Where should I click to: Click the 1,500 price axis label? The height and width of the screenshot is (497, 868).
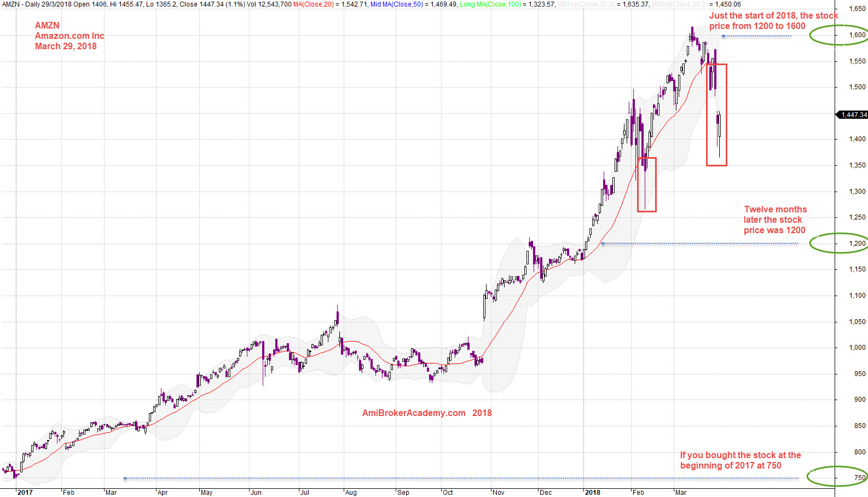pyautogui.click(x=858, y=87)
